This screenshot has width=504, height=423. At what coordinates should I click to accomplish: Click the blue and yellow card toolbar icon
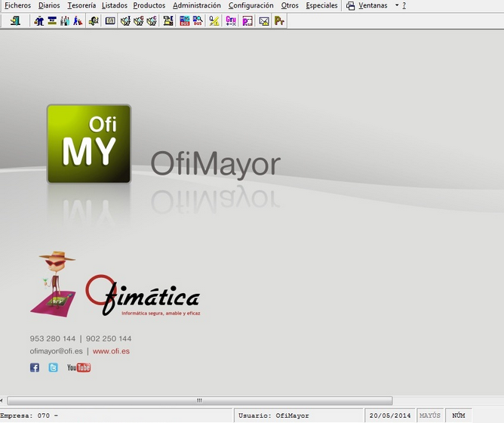[52, 21]
